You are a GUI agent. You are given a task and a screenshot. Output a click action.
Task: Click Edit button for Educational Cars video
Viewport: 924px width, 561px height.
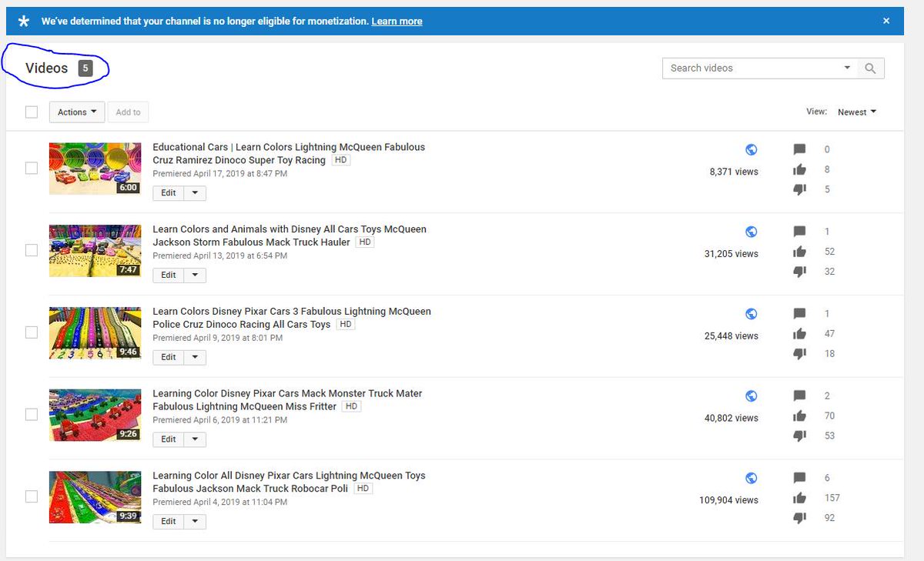click(169, 193)
